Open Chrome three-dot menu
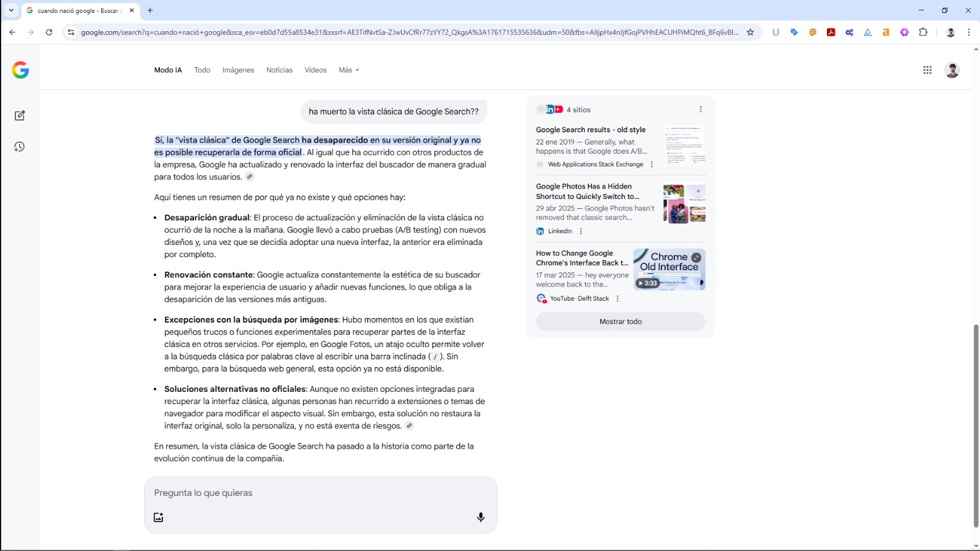The height and width of the screenshot is (551, 980). point(968,32)
